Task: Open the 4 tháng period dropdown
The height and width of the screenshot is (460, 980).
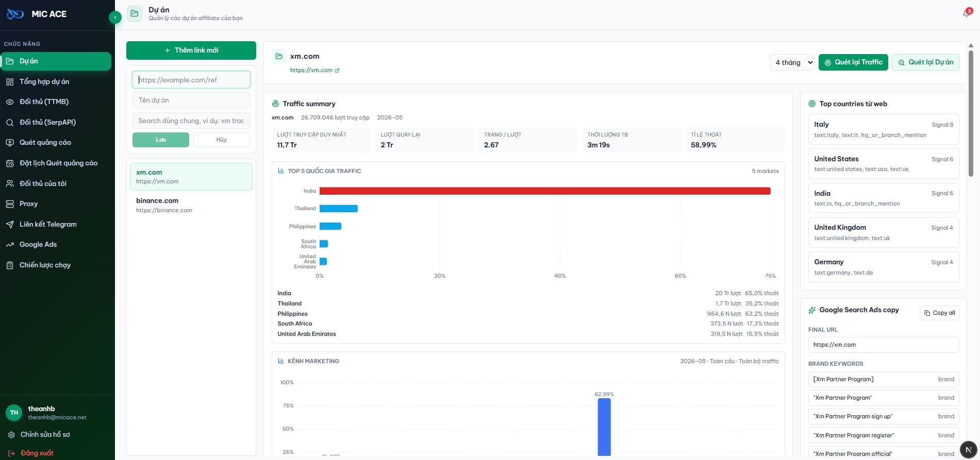Action: [792, 62]
